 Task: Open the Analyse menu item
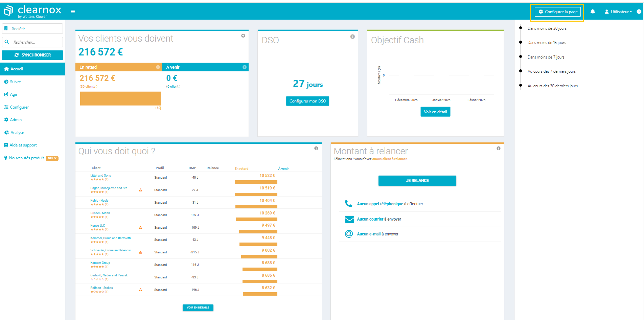[x=14, y=133]
